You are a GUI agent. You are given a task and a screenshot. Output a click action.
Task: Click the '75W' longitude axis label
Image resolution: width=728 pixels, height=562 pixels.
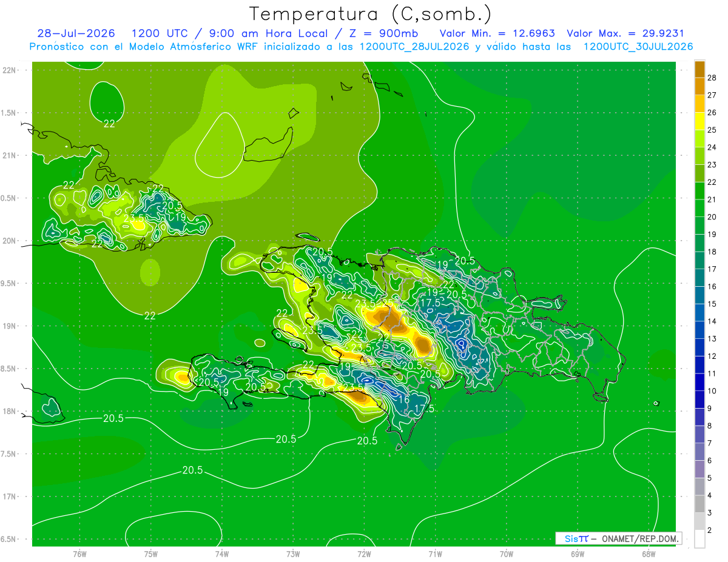pyautogui.click(x=151, y=554)
